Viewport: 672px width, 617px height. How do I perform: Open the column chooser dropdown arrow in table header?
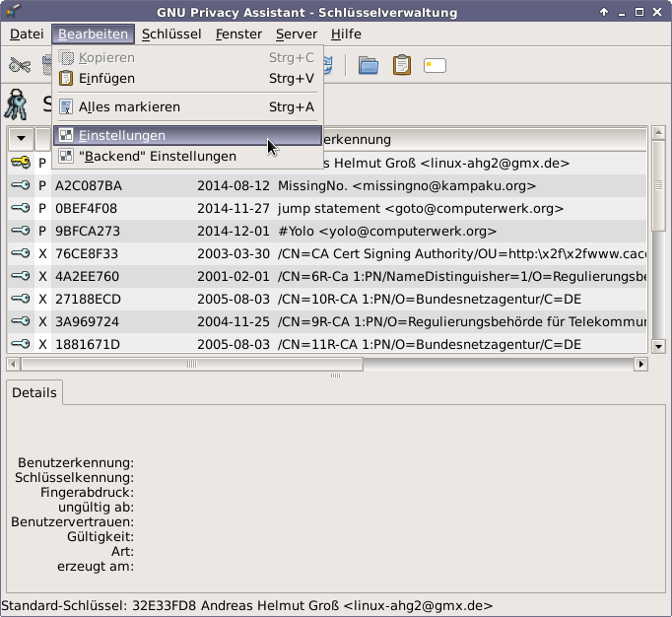(x=21, y=139)
